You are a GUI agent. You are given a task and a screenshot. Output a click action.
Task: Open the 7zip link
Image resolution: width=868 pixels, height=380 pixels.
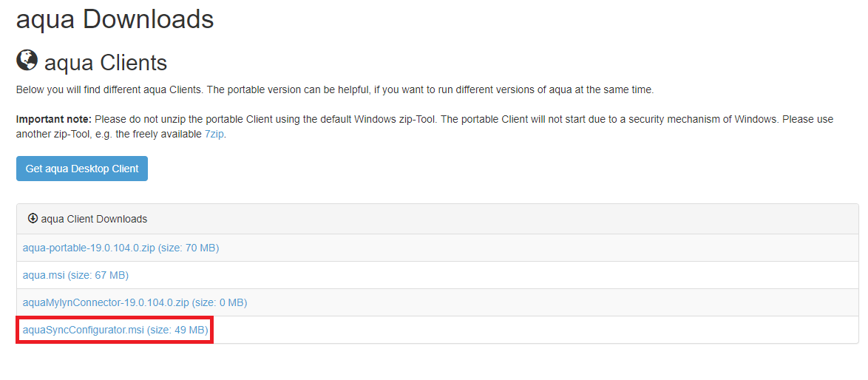tap(214, 135)
